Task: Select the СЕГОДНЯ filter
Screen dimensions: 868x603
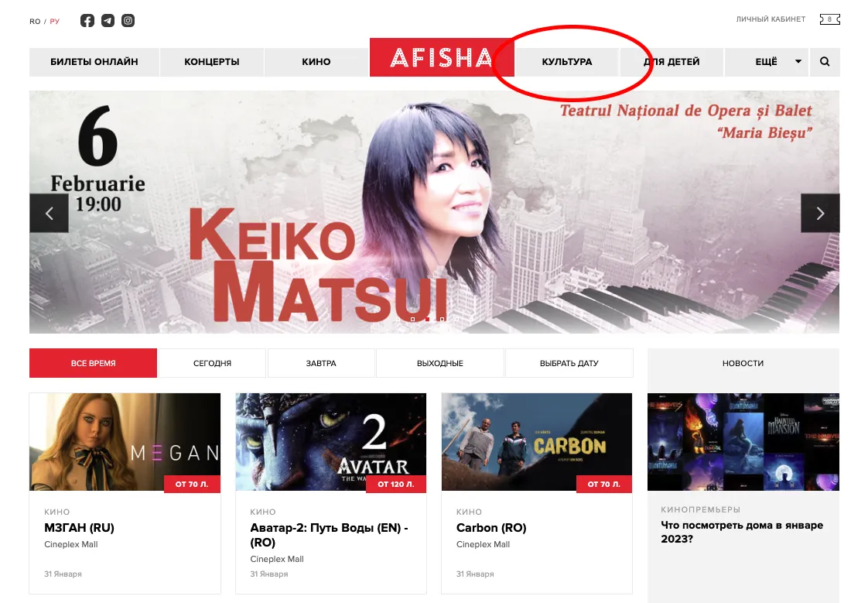Action: coord(212,363)
